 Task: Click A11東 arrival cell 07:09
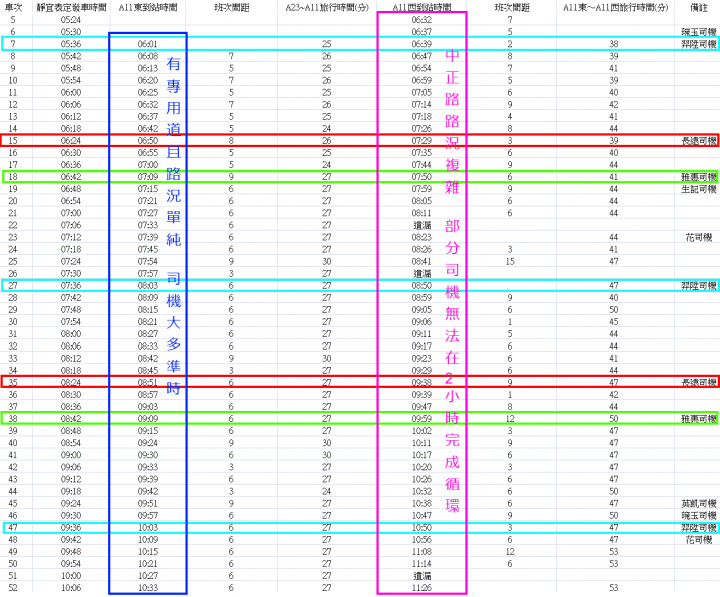coord(147,177)
